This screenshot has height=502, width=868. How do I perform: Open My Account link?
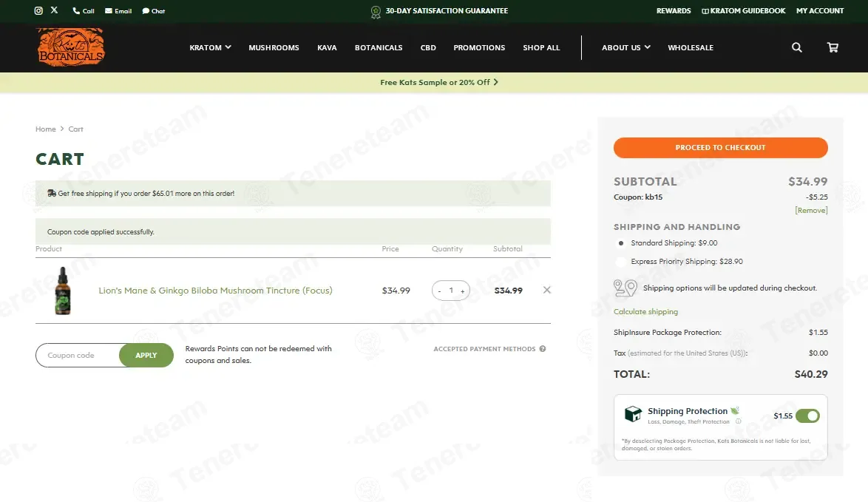[820, 10]
